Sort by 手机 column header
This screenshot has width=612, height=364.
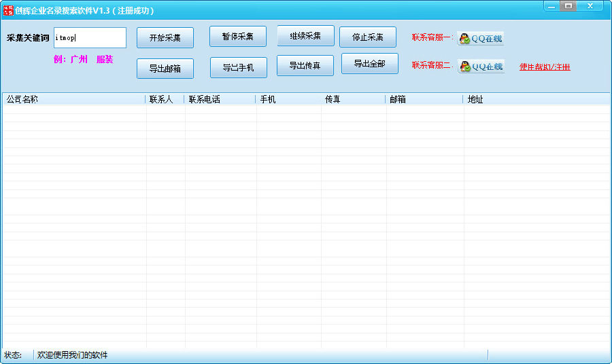288,99
